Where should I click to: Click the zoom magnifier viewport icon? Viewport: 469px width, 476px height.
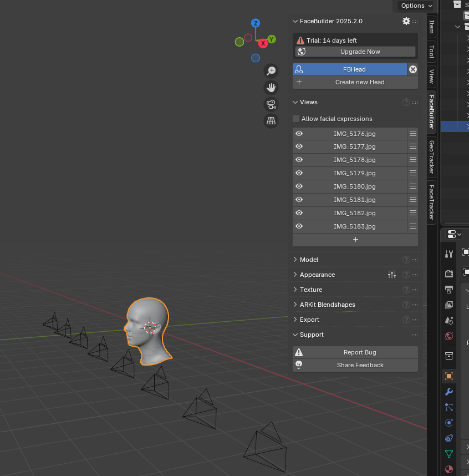(271, 71)
